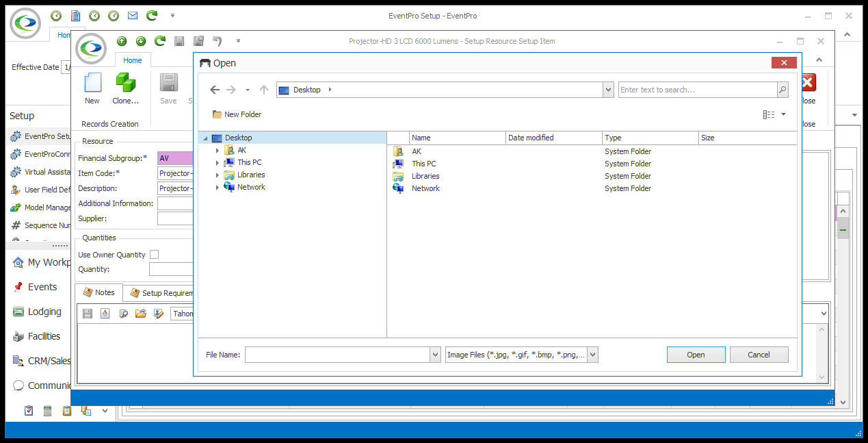The height and width of the screenshot is (443, 868).
Task: Click the green down arrow in quick toolbar
Action: [x=141, y=41]
